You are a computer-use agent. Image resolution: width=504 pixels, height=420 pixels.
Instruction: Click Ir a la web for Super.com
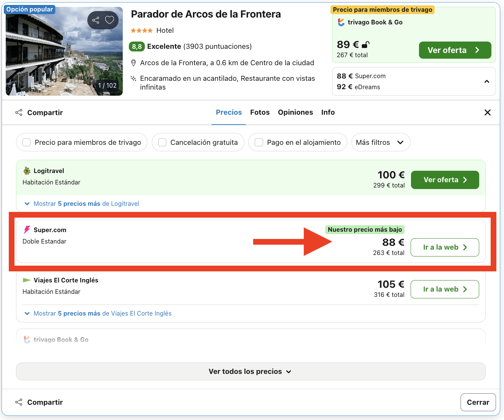coord(445,247)
